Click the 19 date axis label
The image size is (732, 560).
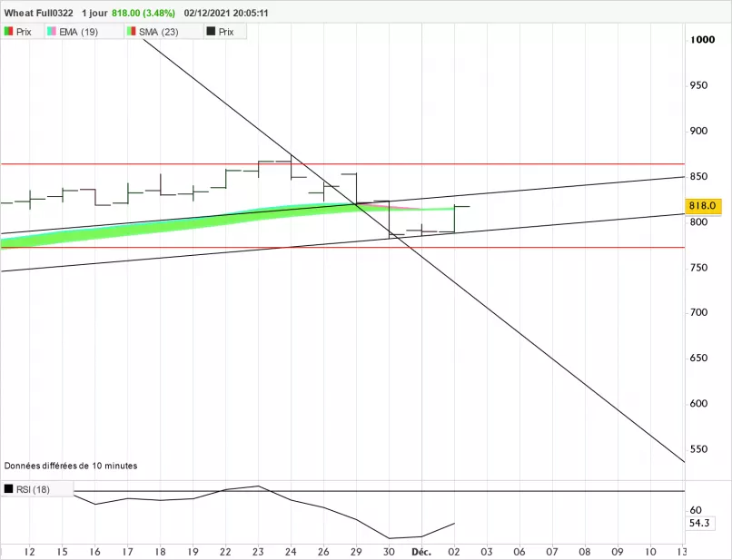point(193,552)
